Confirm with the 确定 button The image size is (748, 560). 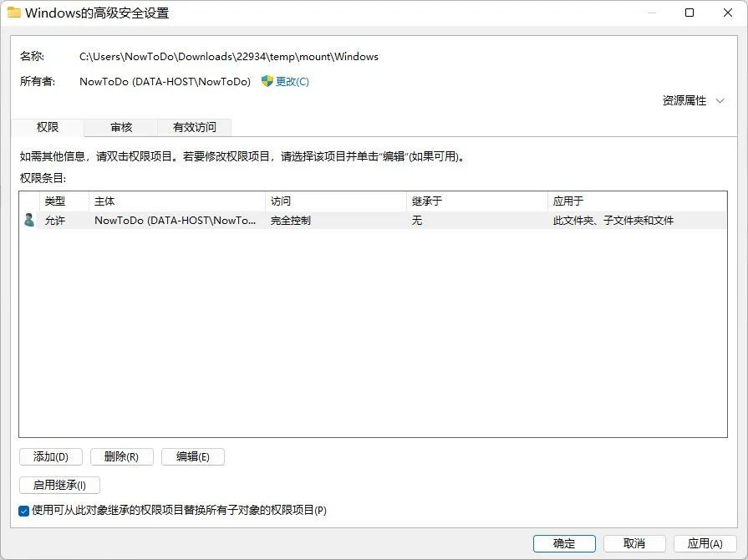click(x=564, y=543)
